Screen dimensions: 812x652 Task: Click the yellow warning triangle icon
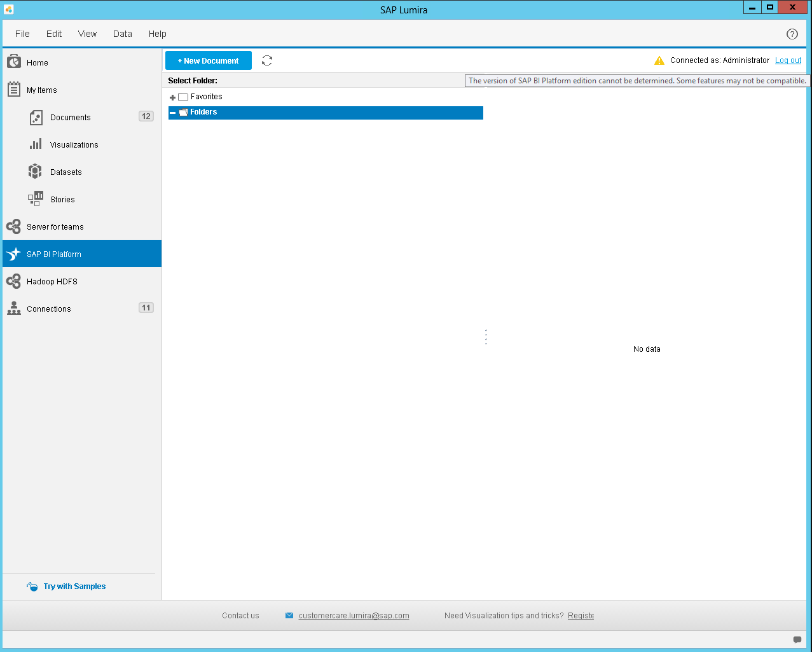(x=659, y=60)
